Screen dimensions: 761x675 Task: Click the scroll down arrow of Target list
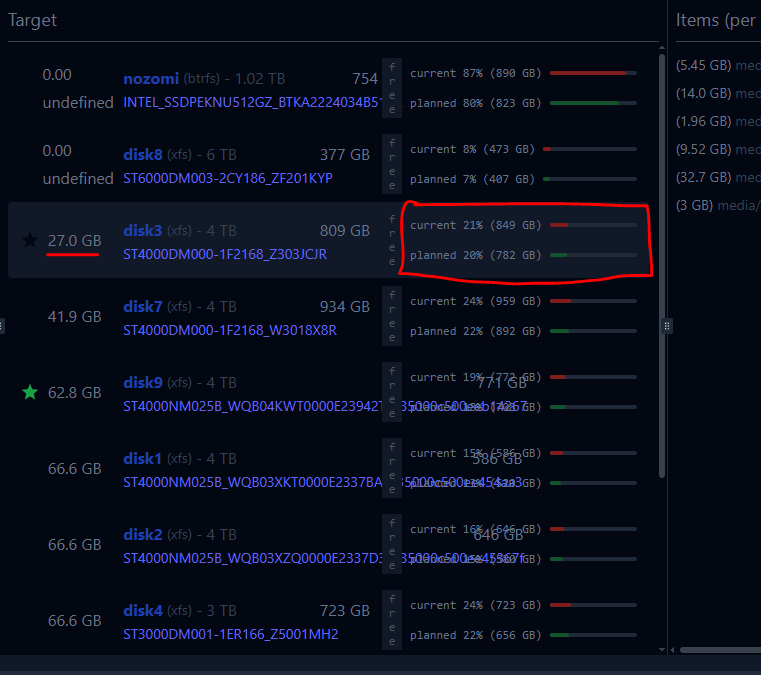662,650
